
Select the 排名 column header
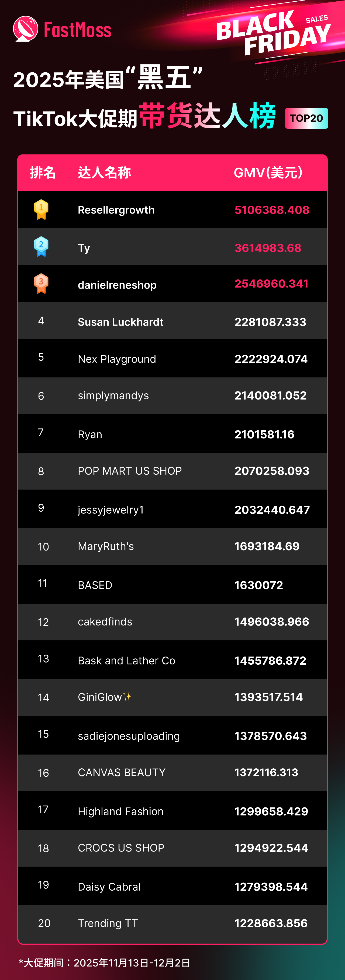(43, 173)
